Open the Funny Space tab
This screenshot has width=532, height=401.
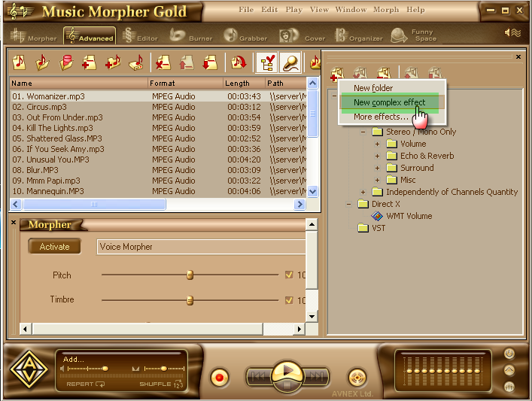414,35
